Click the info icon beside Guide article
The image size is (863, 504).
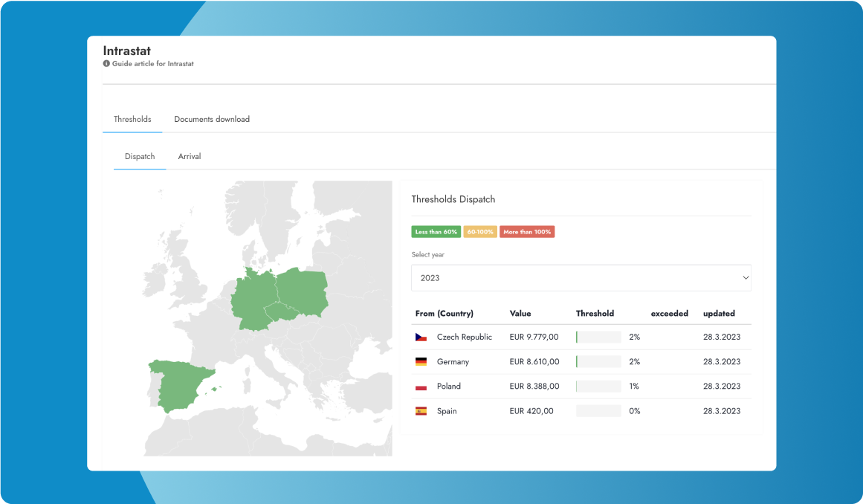coord(106,64)
